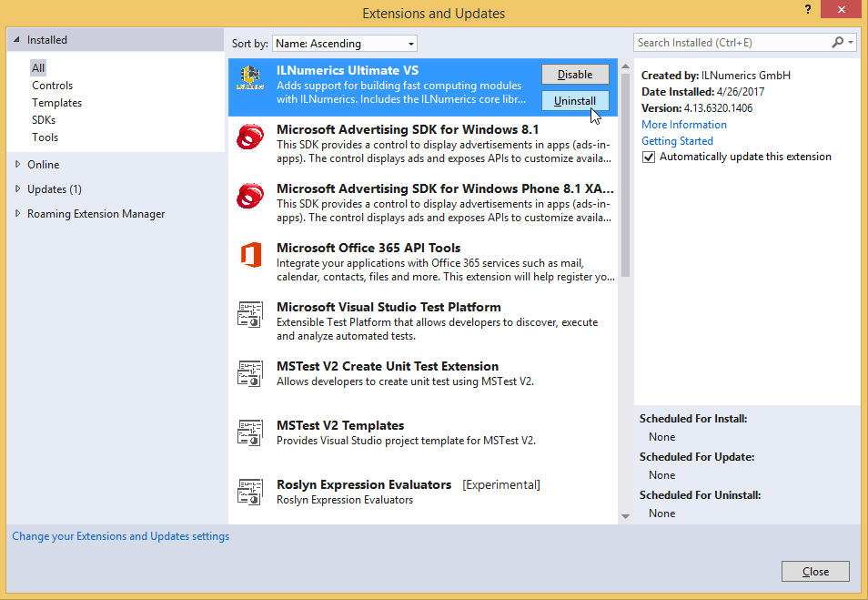Click the Visual Studio Test Platform icon
The image size is (868, 600).
pyautogui.click(x=249, y=314)
